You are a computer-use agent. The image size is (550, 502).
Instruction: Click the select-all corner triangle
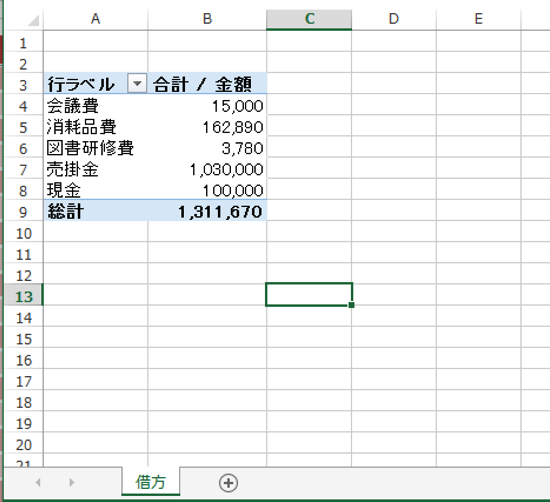point(33,21)
